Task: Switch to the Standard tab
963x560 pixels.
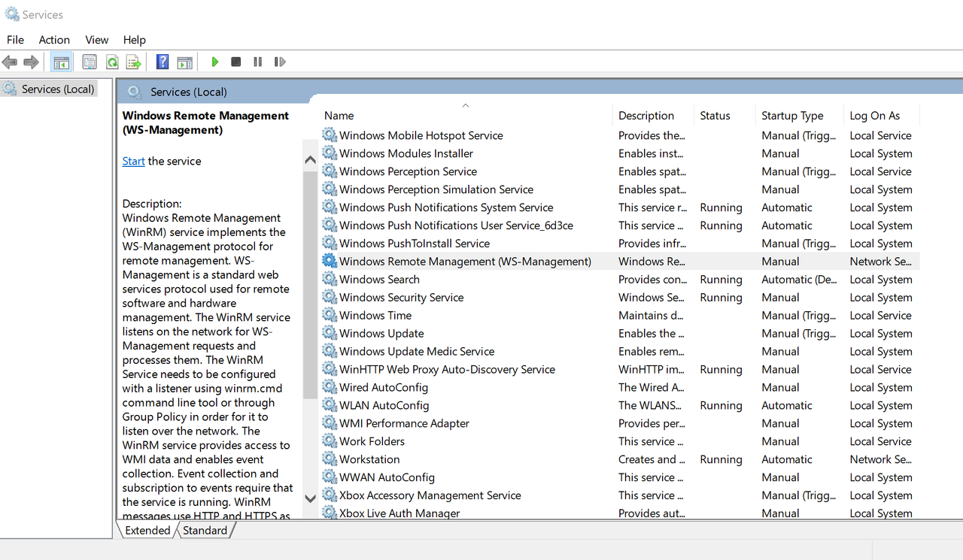Action: [x=205, y=530]
